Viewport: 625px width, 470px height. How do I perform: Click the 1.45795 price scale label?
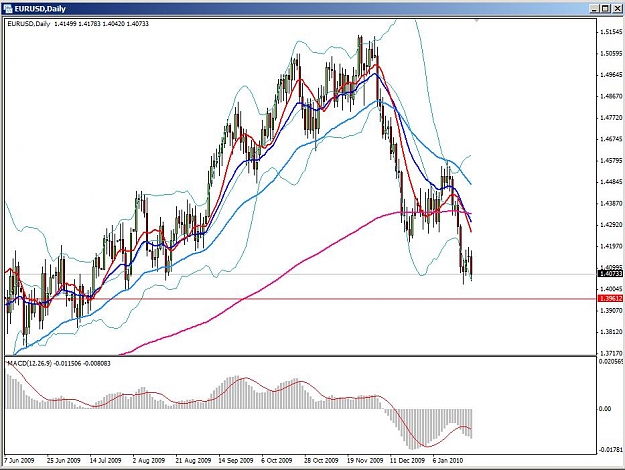pos(611,161)
